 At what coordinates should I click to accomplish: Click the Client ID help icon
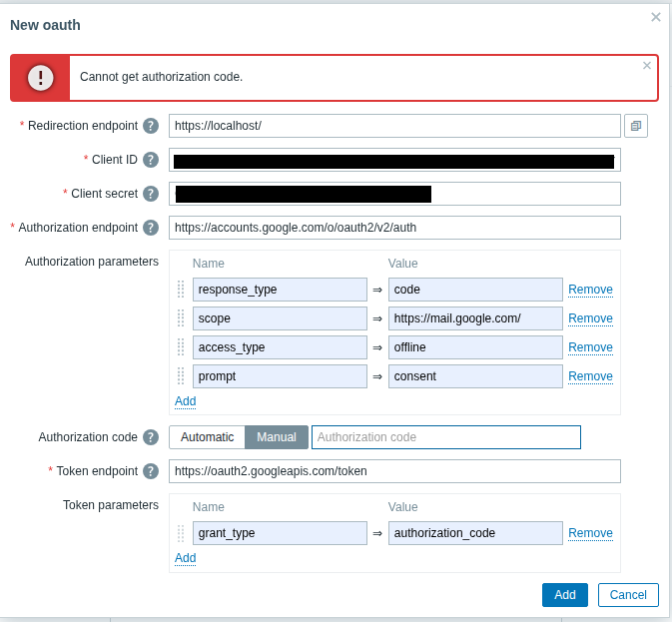tap(151, 160)
